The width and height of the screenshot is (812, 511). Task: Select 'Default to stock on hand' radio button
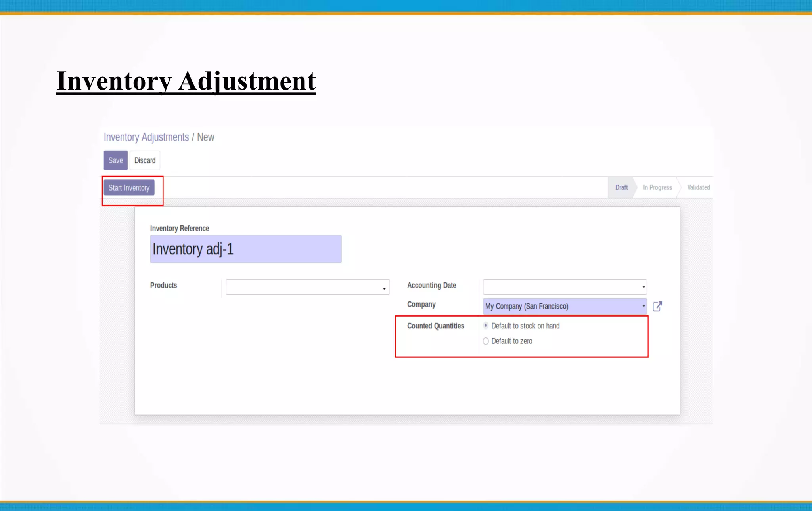point(486,326)
